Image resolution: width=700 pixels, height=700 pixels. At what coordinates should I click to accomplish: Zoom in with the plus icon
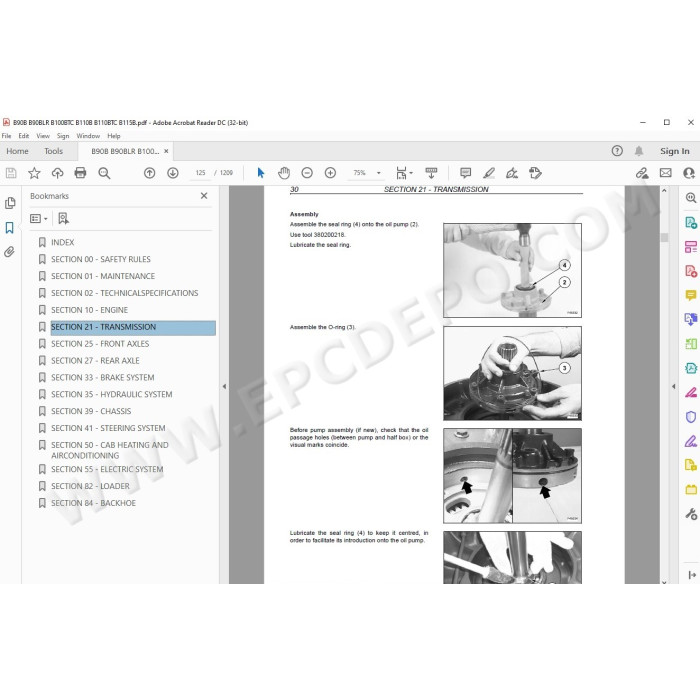click(330, 173)
